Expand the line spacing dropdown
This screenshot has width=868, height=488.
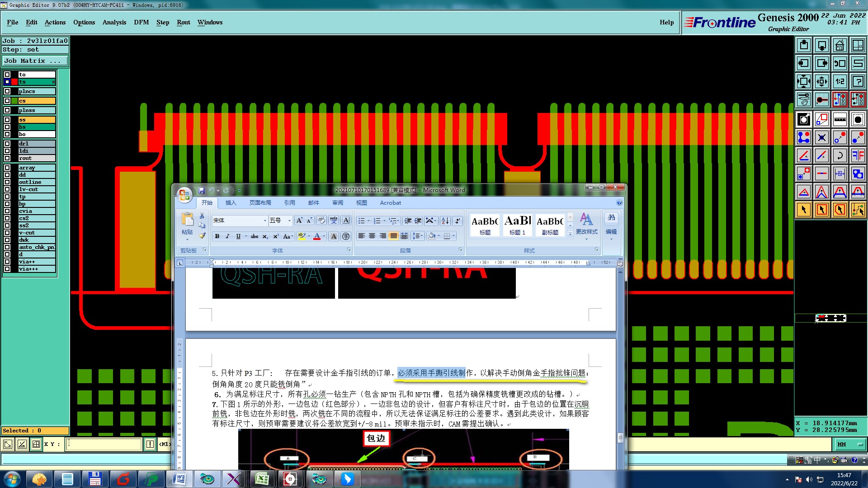pyautogui.click(x=418, y=236)
